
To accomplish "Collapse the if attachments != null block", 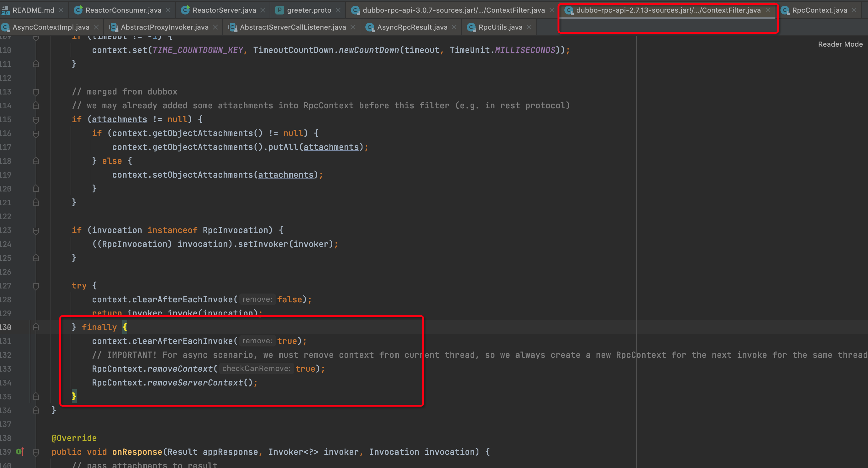I will (36, 120).
